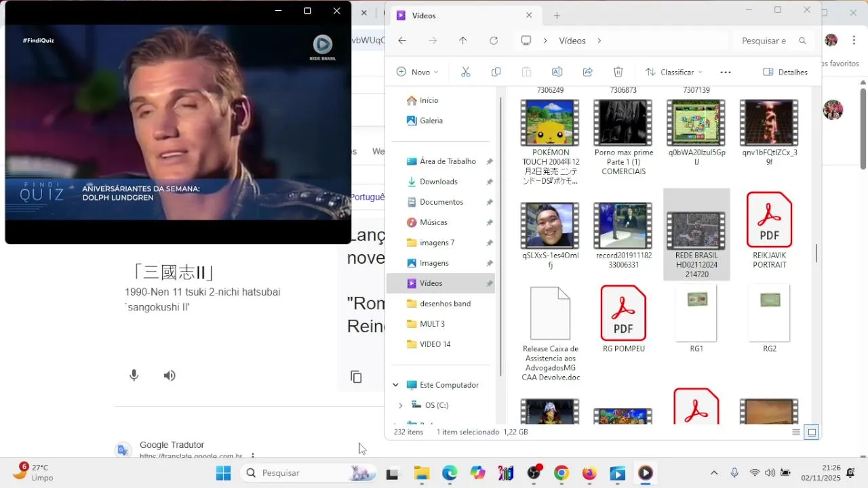This screenshot has height=488, width=868.
Task: Click the media player icon on taskbar
Action: pos(646,473)
